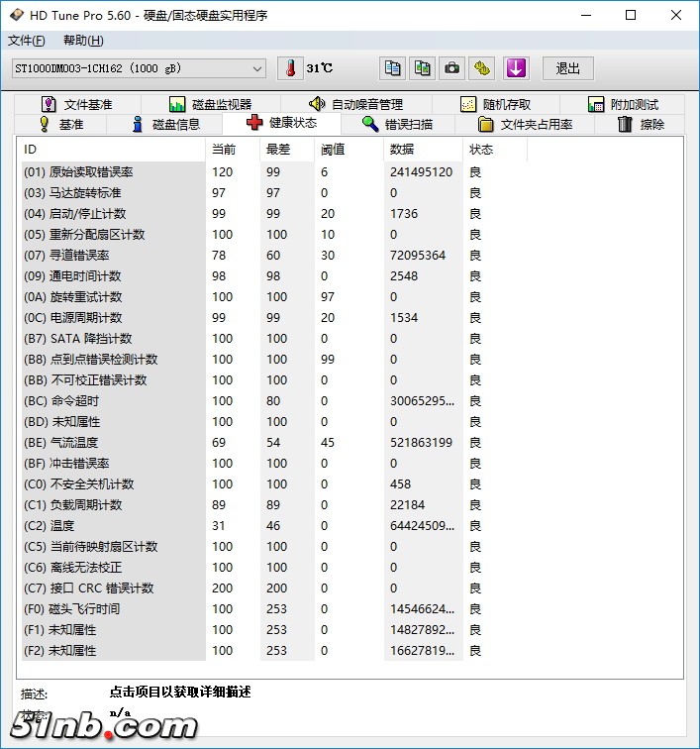
Task: Select row (C6) 离线无法校正
Action: click(x=274, y=568)
